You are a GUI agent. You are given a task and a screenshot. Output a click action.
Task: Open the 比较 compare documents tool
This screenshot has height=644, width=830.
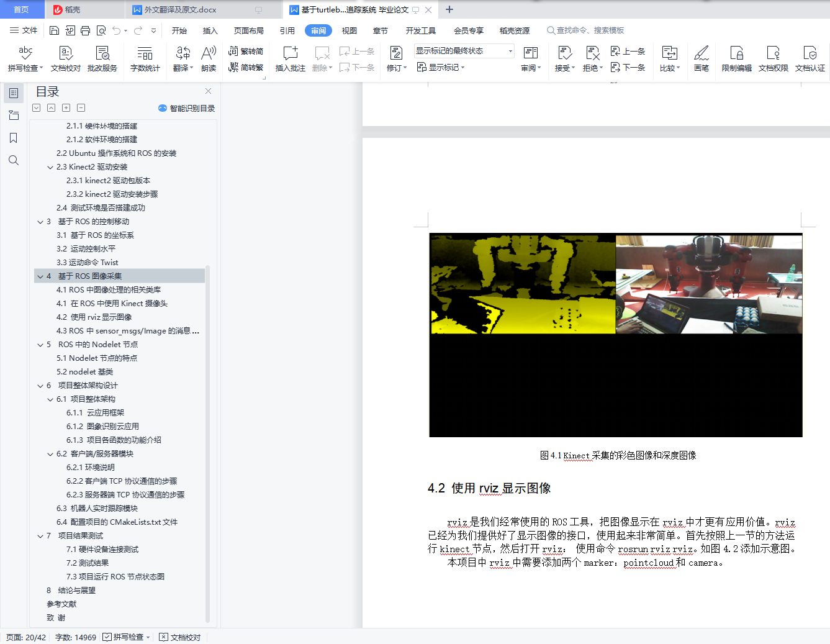670,59
